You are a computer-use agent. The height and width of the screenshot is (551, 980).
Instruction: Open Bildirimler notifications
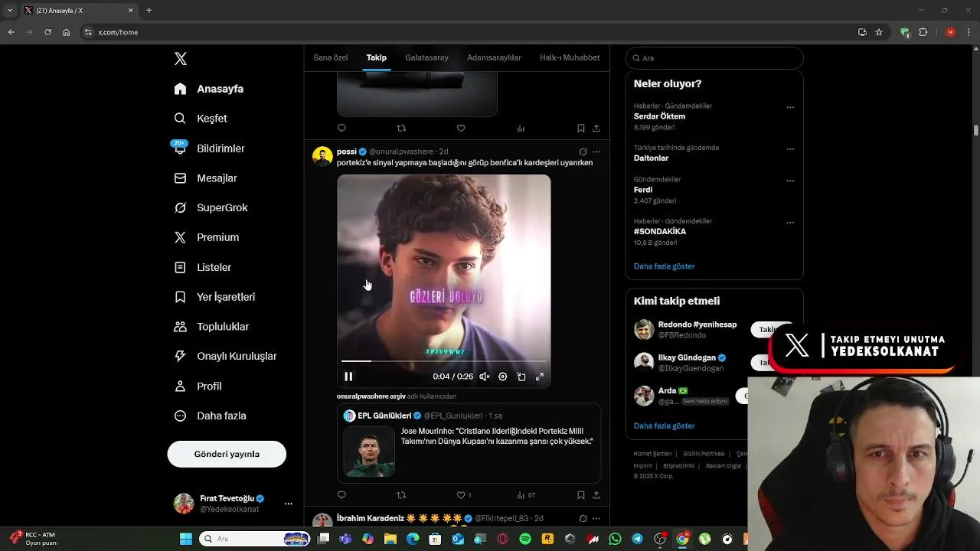[x=209, y=148]
